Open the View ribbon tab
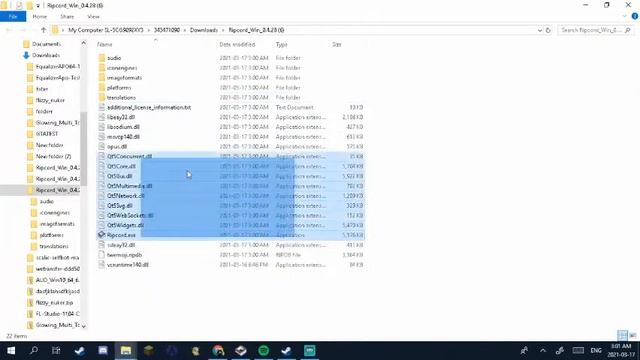 (93, 17)
